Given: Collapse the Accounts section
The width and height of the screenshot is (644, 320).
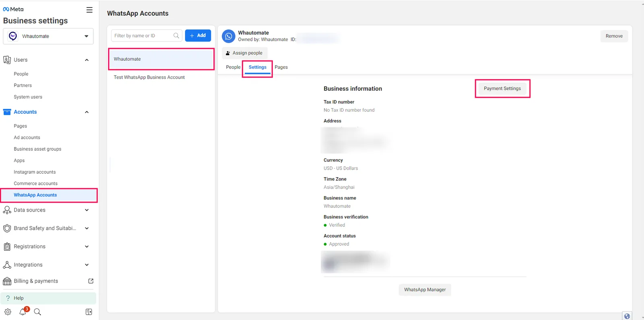Looking at the screenshot, I should click(87, 112).
